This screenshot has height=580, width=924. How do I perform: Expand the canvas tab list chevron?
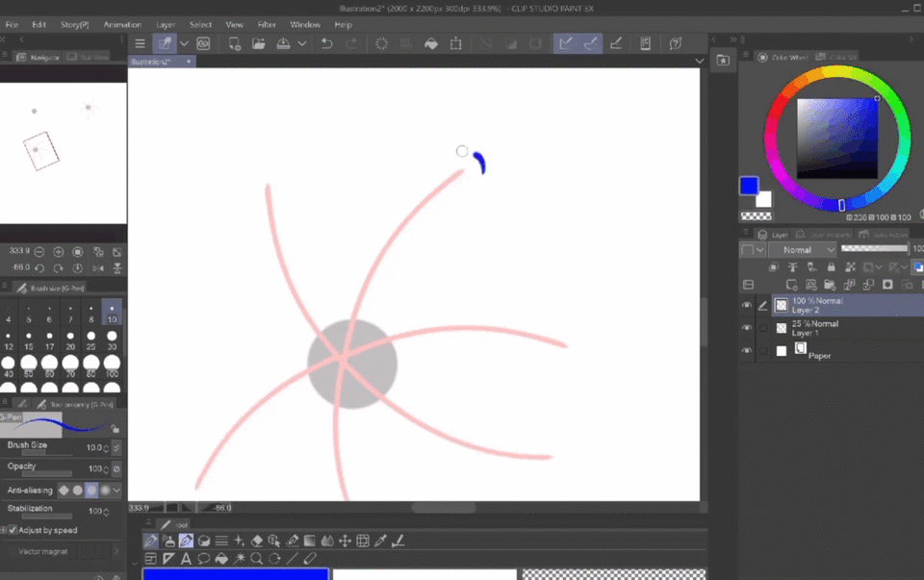[700, 61]
